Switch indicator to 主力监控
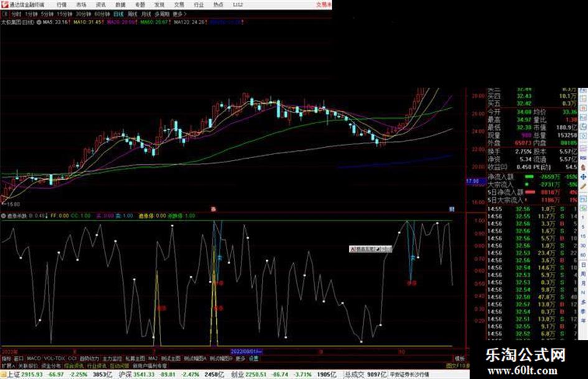 click(x=112, y=358)
